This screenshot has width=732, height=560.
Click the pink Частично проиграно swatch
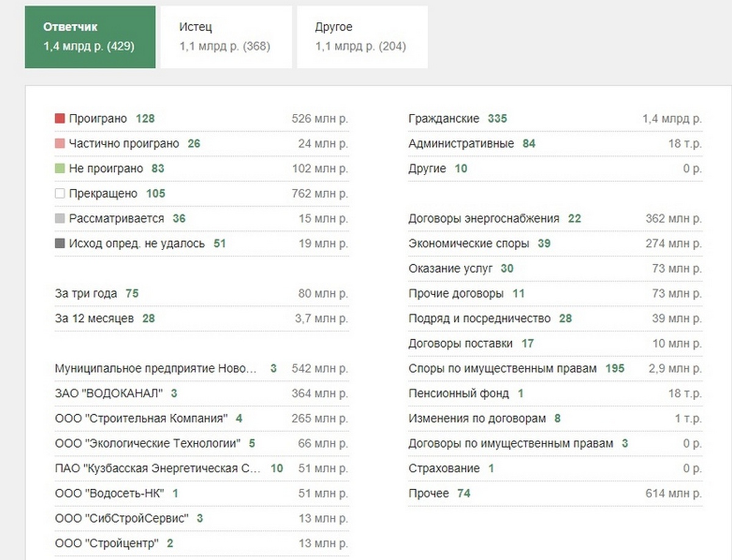(60, 143)
